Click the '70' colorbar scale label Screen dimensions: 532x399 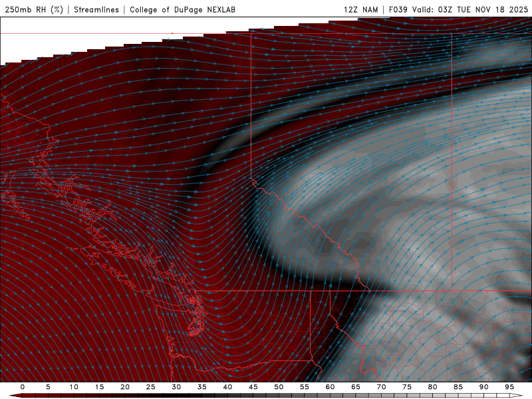381,387
